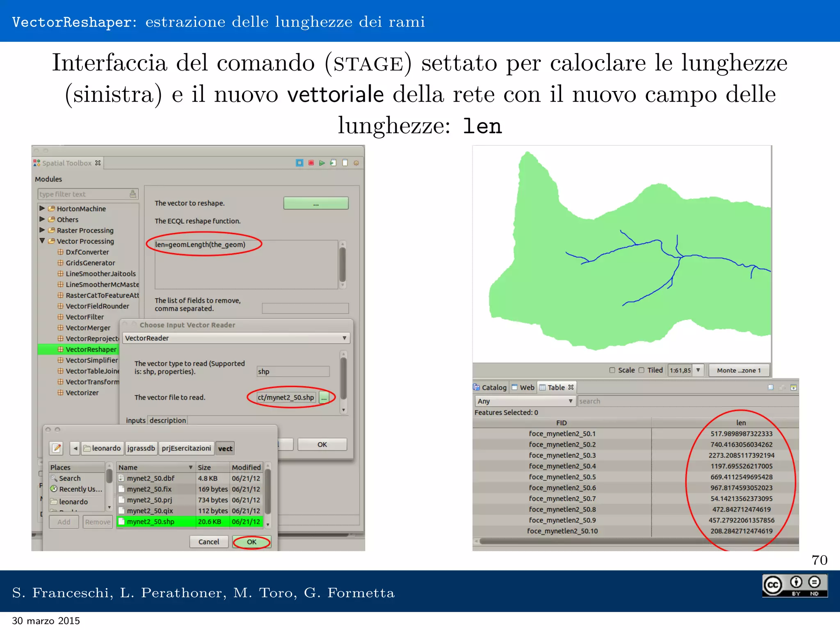Click the small green browse button next to mynet2_50.shp path

point(324,397)
